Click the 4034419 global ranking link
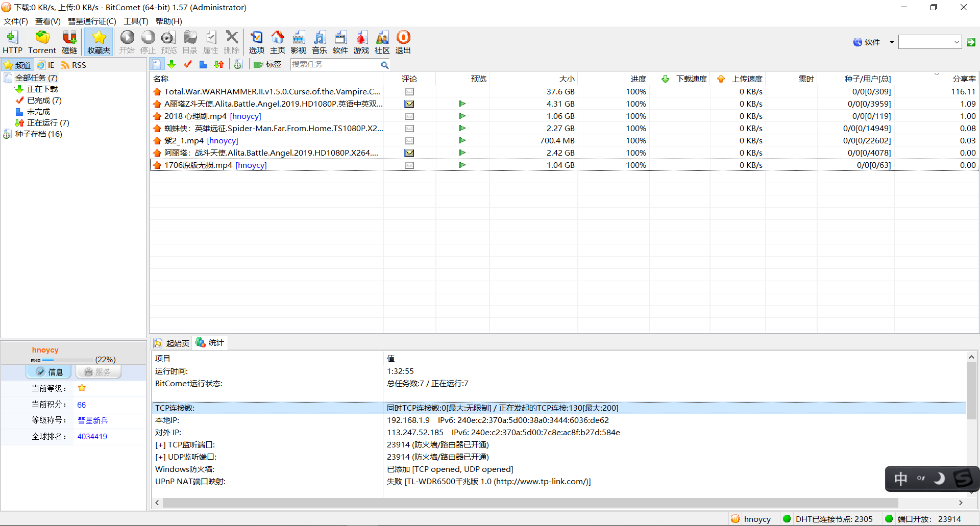980x526 pixels. 92,437
